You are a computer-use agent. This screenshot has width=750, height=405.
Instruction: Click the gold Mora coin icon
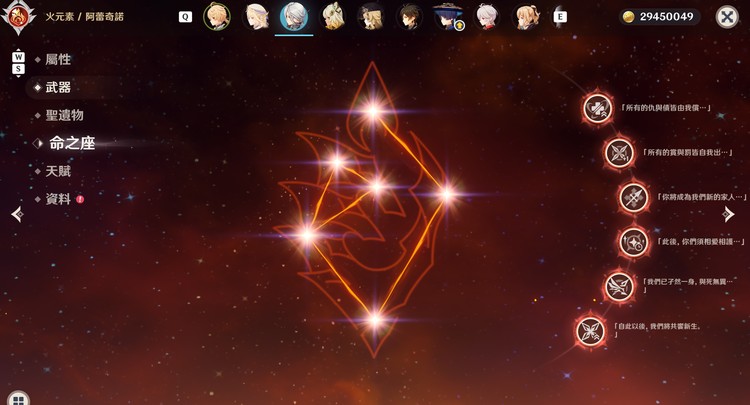click(x=629, y=17)
